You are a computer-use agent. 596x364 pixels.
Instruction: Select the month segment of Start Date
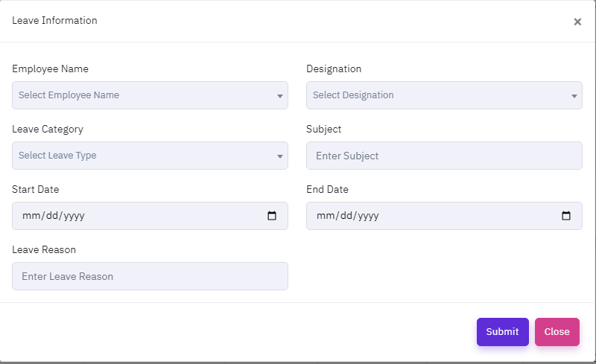click(31, 216)
